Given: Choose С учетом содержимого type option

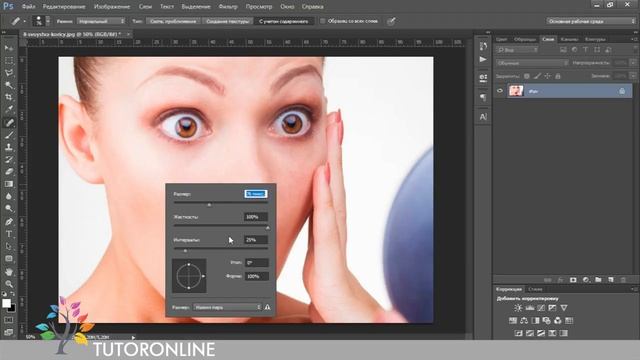Looking at the screenshot, I should (x=284, y=21).
